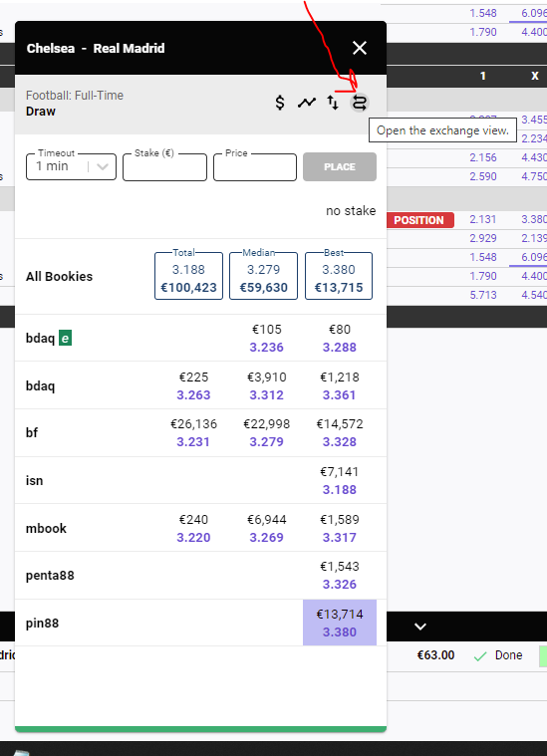This screenshot has height=756, width=547.
Task: Click mbook price 3.317
Action: coord(340,538)
